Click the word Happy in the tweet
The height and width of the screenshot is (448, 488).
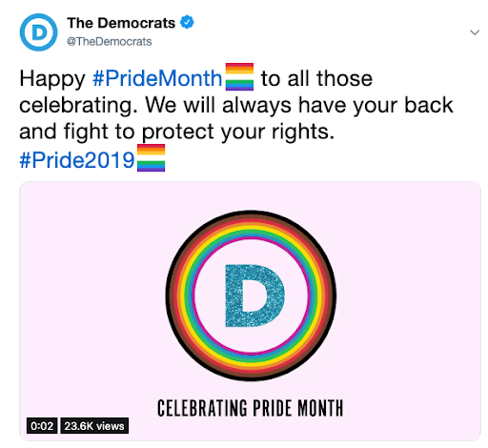click(x=52, y=79)
